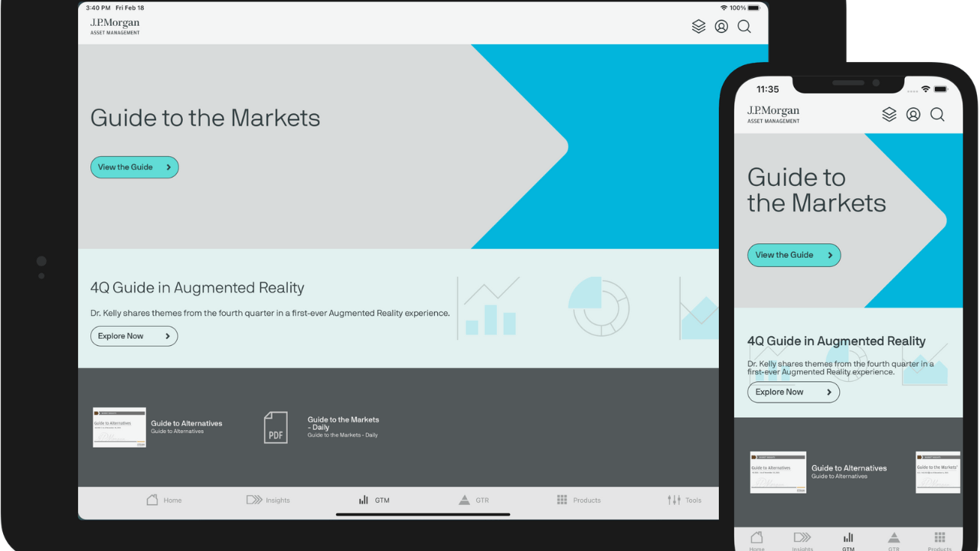This screenshot has width=980, height=551.
Task: Click the tablet status bar time 3:40 PM
Action: pyautogui.click(x=99, y=8)
